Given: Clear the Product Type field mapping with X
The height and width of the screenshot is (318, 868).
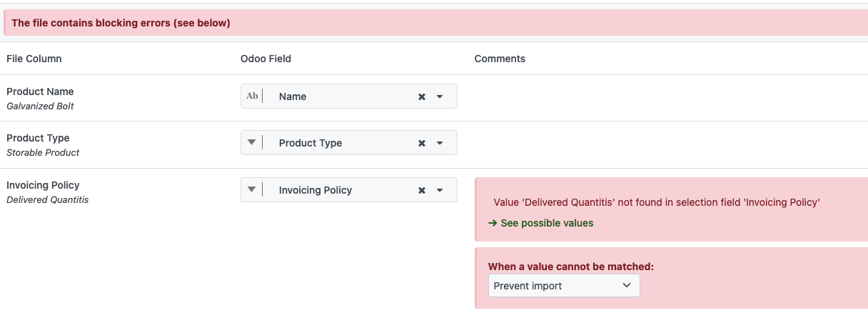Looking at the screenshot, I should pos(422,143).
